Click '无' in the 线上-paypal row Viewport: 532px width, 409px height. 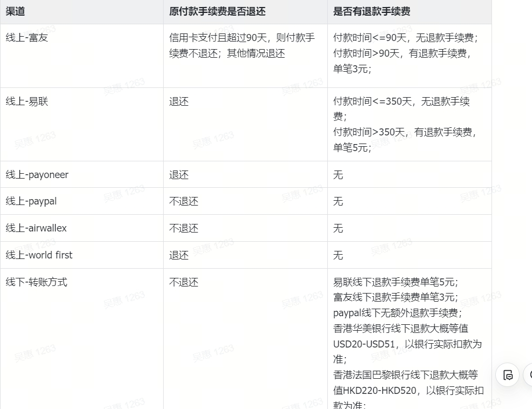point(338,201)
